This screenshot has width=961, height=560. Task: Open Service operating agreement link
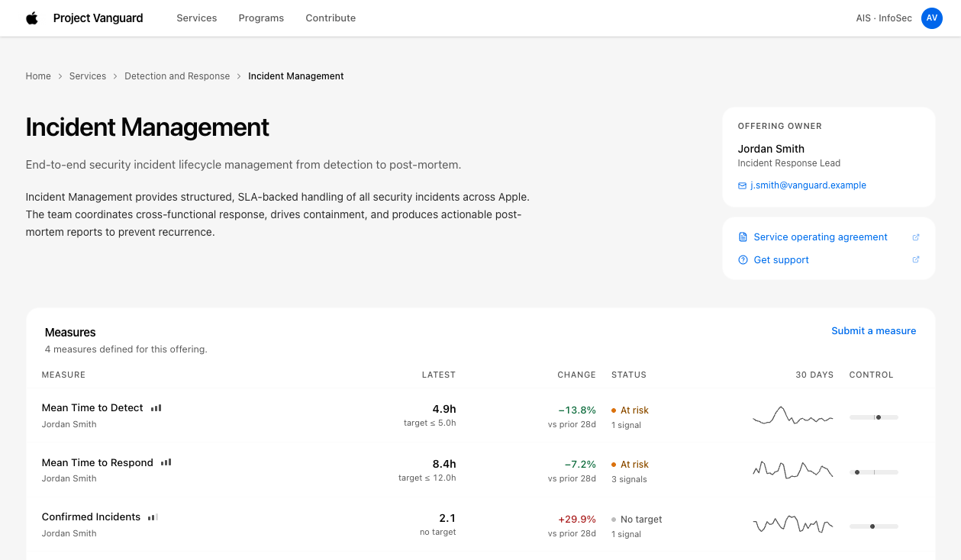click(x=821, y=237)
